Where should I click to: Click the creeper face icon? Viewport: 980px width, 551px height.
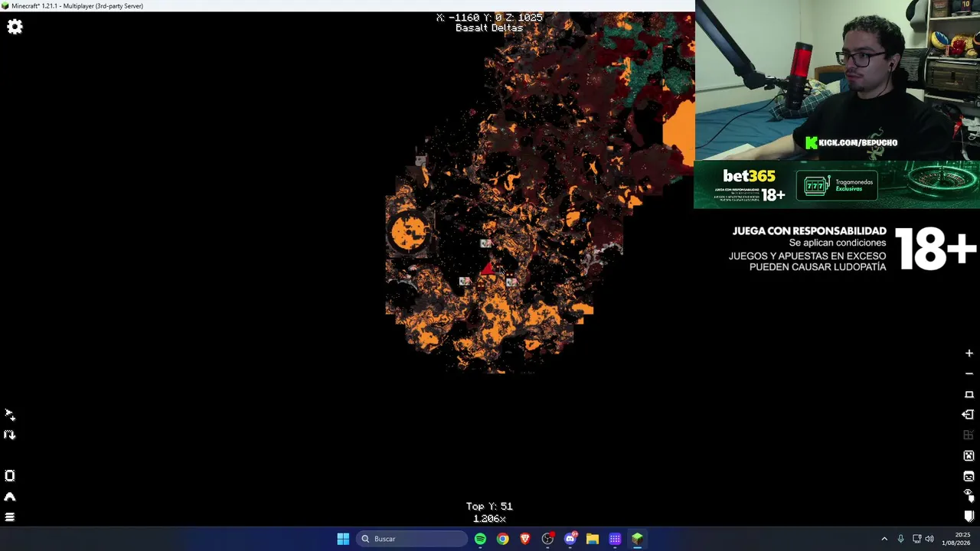click(x=969, y=456)
